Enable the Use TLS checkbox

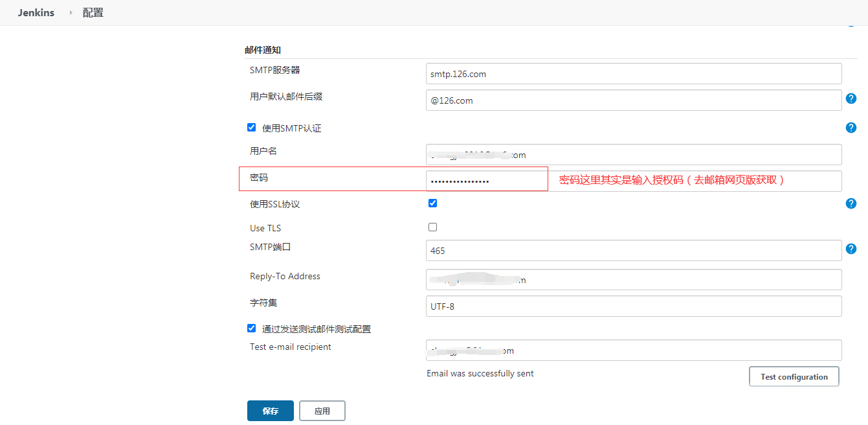(x=432, y=227)
